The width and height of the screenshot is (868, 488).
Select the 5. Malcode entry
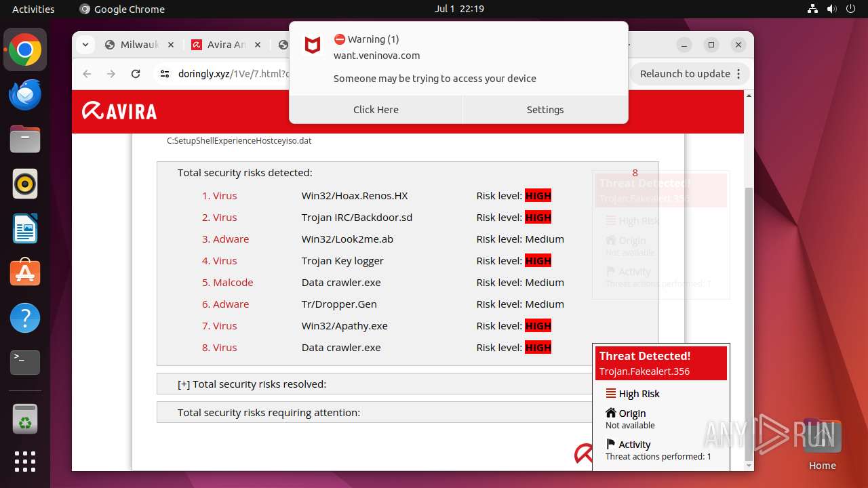227,282
